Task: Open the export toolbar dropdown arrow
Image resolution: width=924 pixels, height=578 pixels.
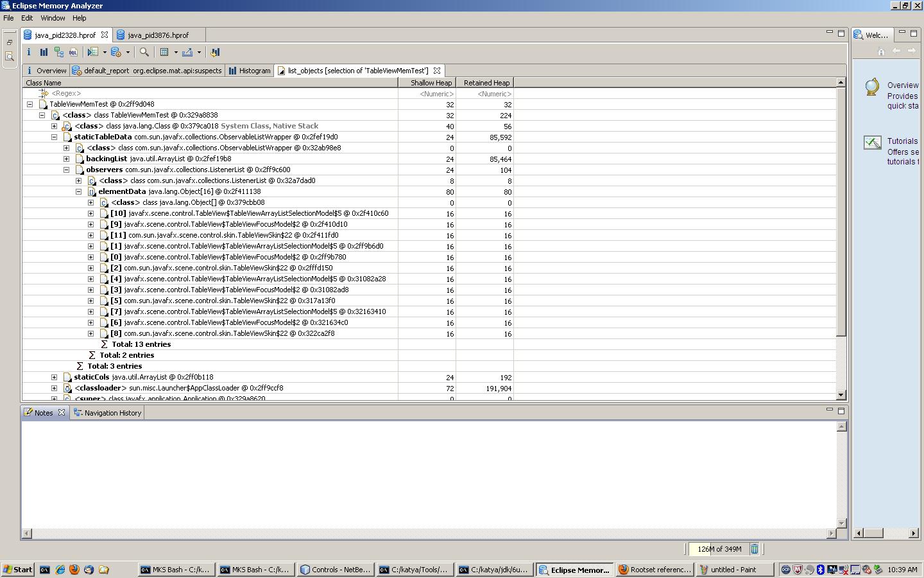Action: click(x=199, y=53)
